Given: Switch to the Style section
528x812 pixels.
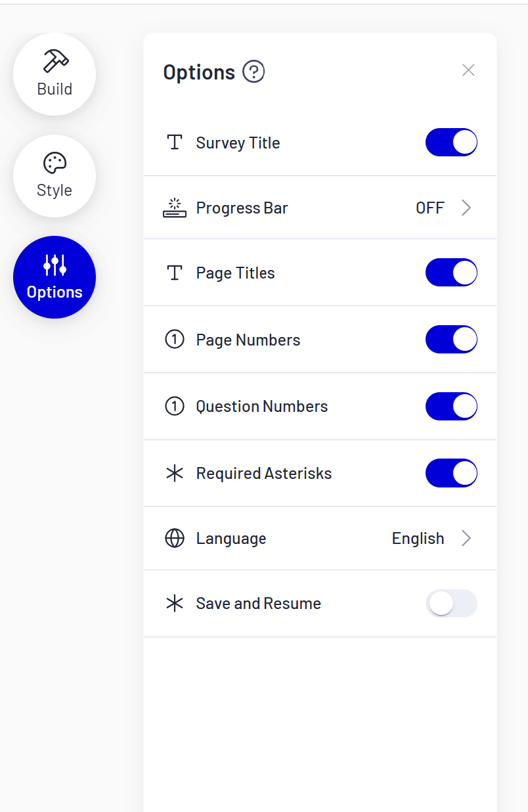Looking at the screenshot, I should (54, 176).
